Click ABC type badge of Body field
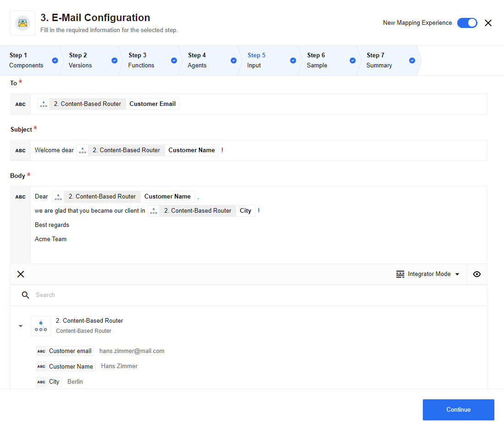This screenshot has height=430, width=504. coord(20,197)
